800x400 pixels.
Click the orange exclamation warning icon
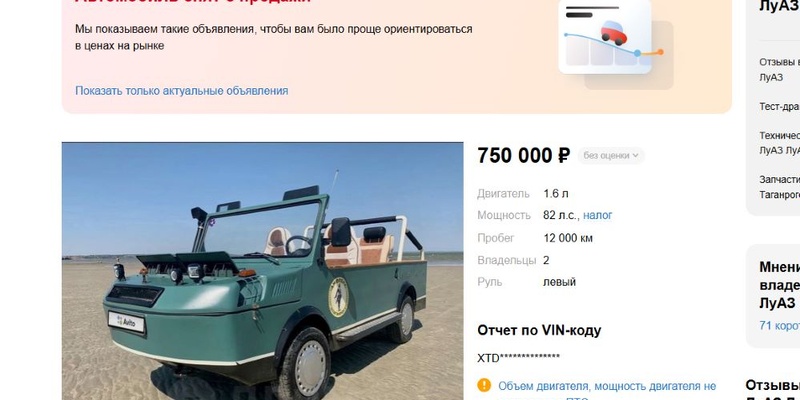point(484,385)
